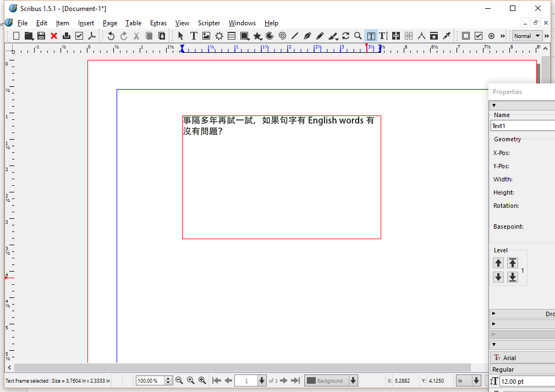The height and width of the screenshot is (392, 555).
Task: Open the Normal preview mode dropdown
Action: pyautogui.click(x=526, y=36)
